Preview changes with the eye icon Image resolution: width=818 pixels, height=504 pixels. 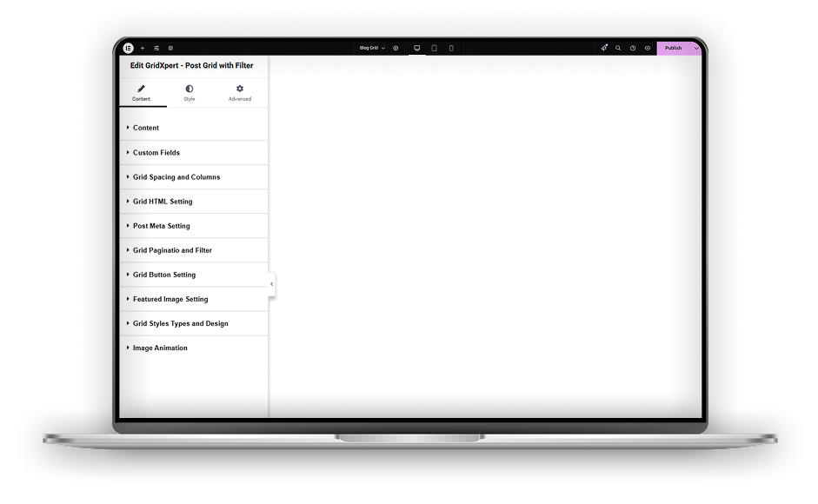point(648,48)
